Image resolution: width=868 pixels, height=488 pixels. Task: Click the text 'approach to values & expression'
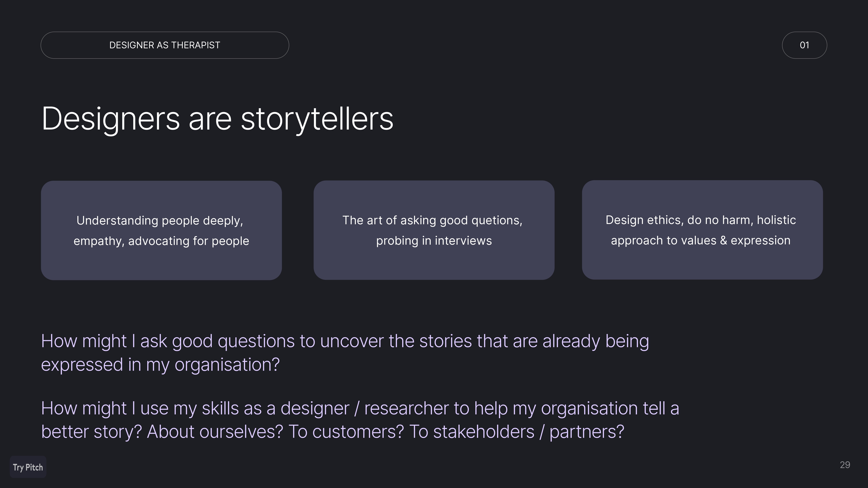point(701,240)
